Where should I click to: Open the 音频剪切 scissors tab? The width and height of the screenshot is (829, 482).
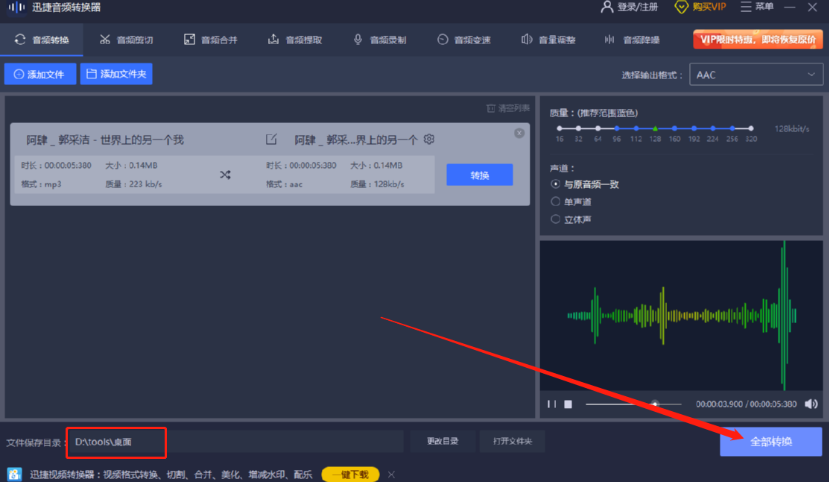tap(126, 40)
